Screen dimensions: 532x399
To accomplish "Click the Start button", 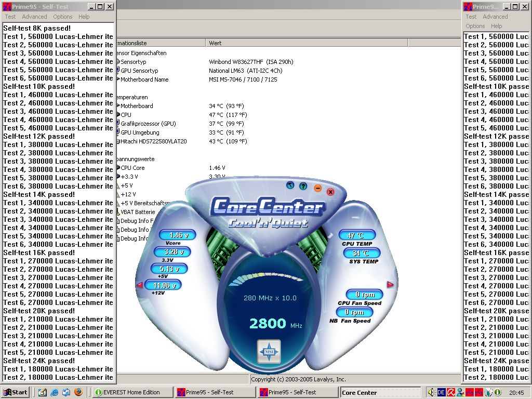I will click(15, 392).
